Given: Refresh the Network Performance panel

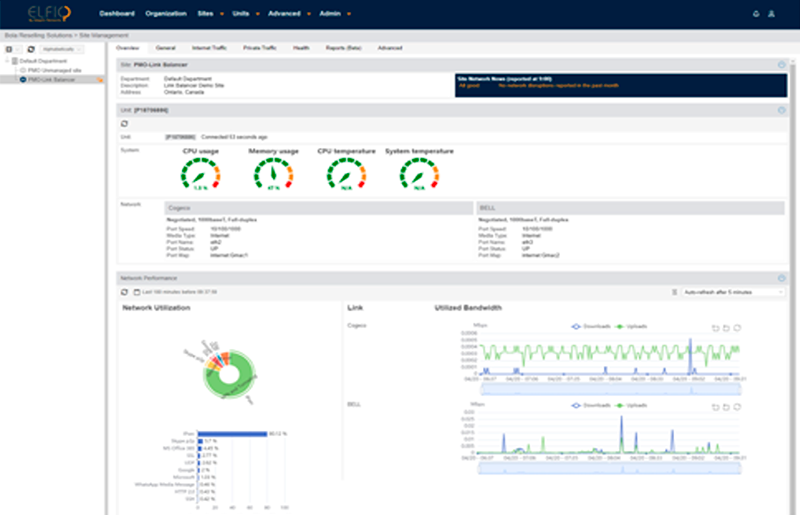Looking at the screenshot, I should tap(124, 292).
